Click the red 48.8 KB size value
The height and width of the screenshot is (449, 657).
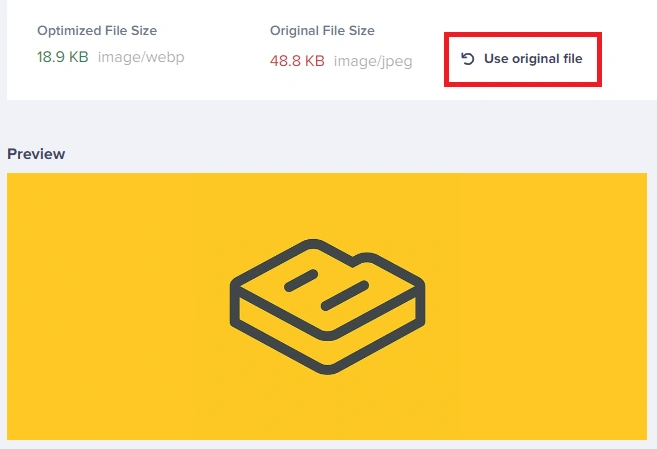(x=297, y=61)
